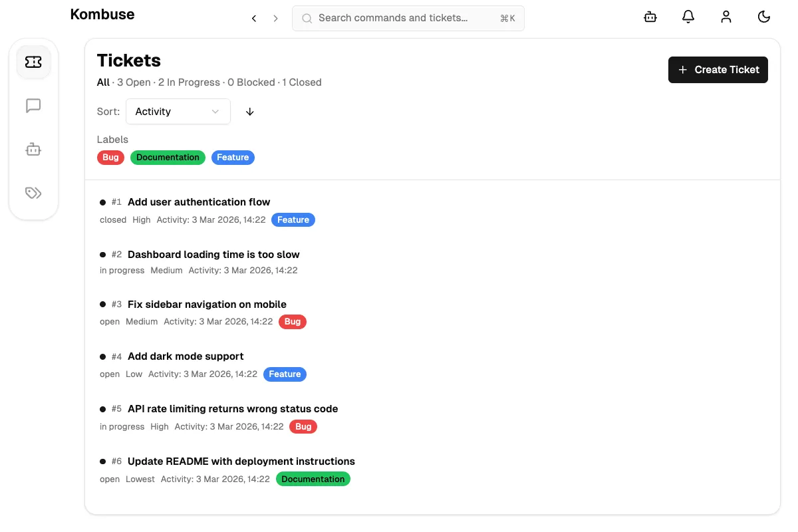Select the green Documentation label filter
Viewport: 798px width, 532px height.
(168, 158)
